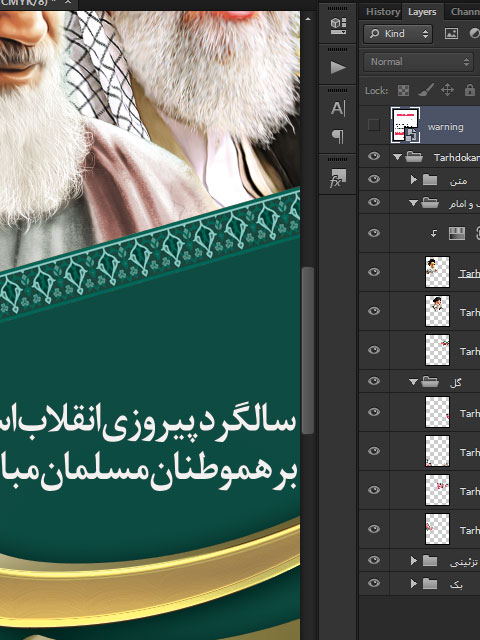
Task: Show the hidden warning layer
Action: [x=373, y=125]
